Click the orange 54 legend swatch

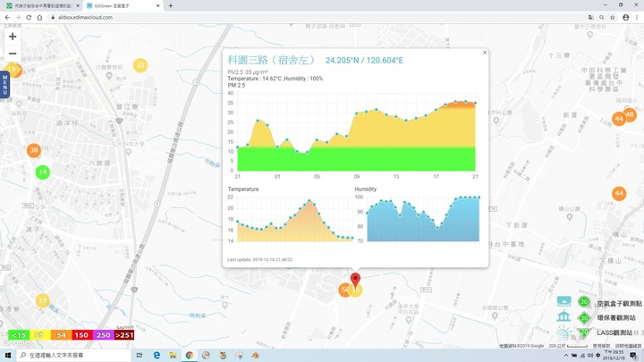(x=61, y=335)
